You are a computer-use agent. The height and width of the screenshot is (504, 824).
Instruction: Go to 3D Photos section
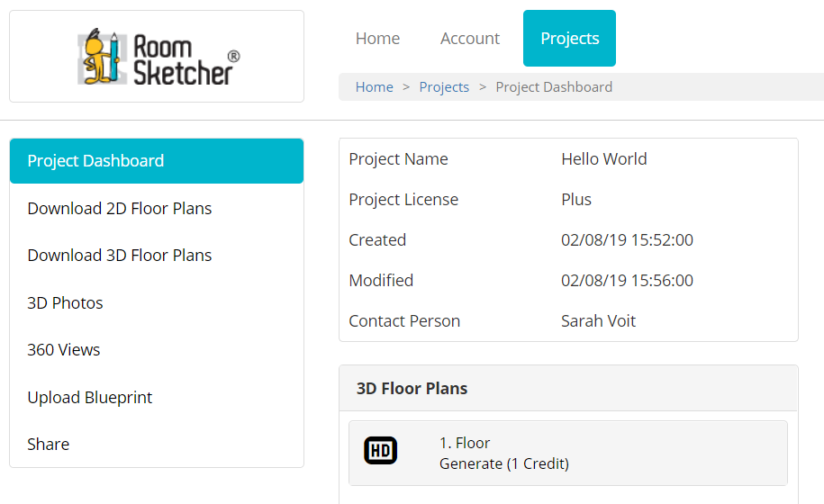coord(157,303)
